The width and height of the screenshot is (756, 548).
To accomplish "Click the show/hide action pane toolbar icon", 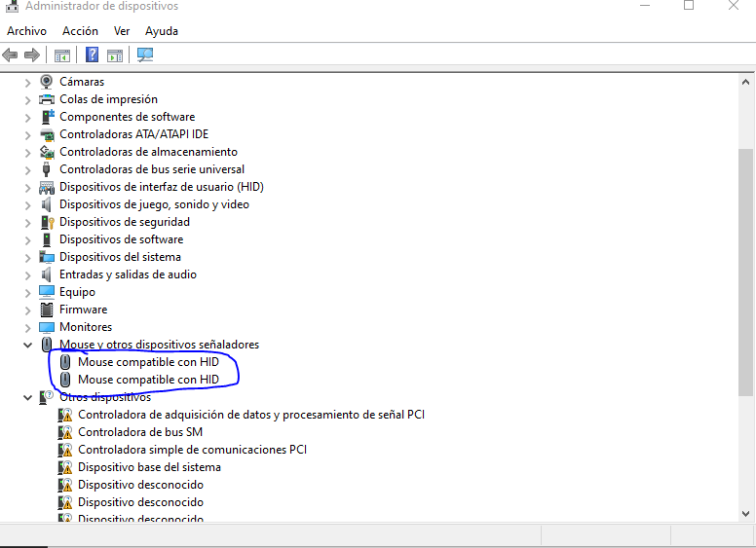I will 115,55.
